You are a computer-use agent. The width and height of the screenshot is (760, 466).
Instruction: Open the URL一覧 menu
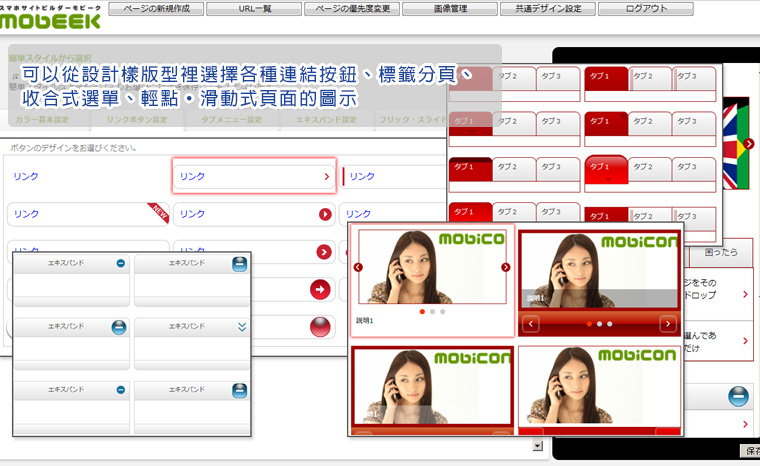tap(254, 9)
